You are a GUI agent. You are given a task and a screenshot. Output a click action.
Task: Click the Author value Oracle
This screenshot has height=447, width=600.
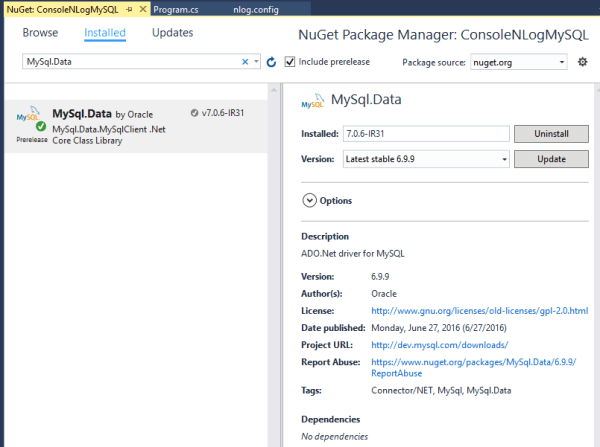[384, 294]
